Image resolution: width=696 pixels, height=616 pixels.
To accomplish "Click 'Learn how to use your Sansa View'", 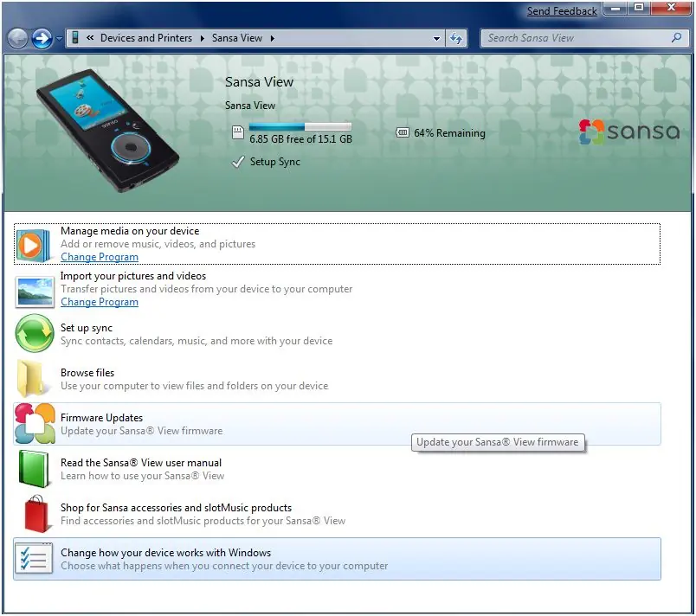I will coord(143,476).
